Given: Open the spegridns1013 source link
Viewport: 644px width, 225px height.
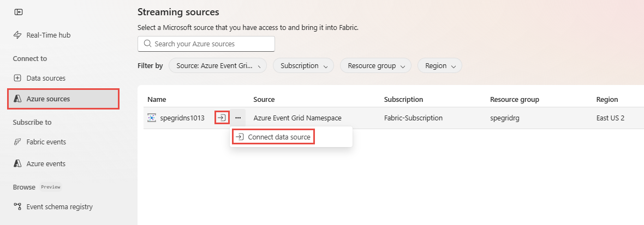Looking at the screenshot, I should (182, 118).
